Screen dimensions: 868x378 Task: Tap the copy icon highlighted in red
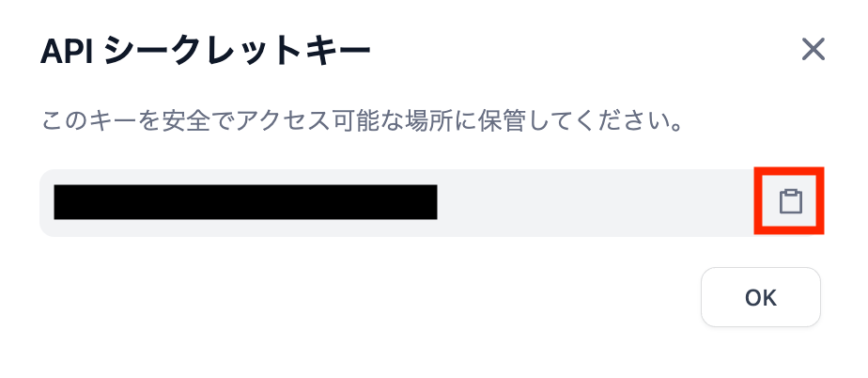pos(791,201)
